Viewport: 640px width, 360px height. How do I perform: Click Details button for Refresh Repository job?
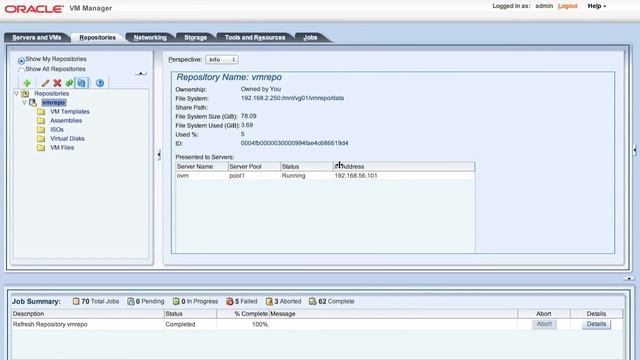[x=596, y=324]
